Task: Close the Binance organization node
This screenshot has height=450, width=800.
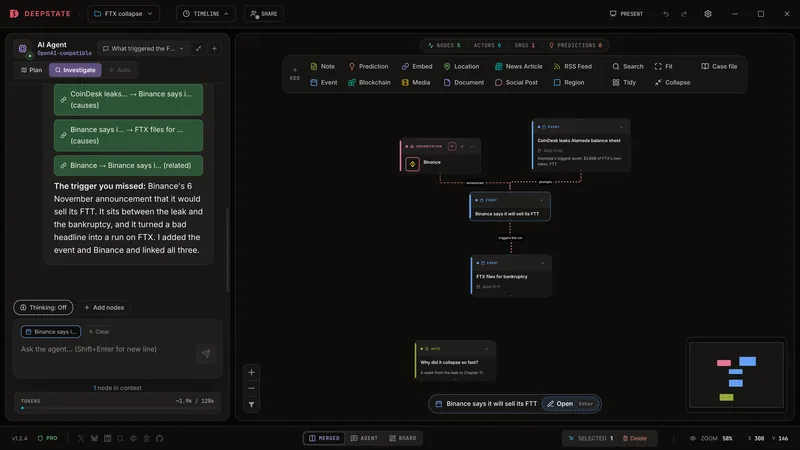Action: pos(462,146)
